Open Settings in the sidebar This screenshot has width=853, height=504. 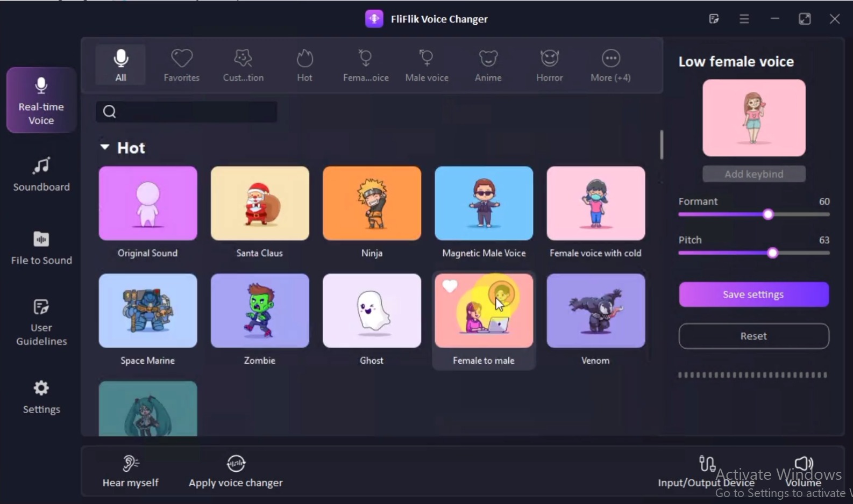[x=41, y=397]
